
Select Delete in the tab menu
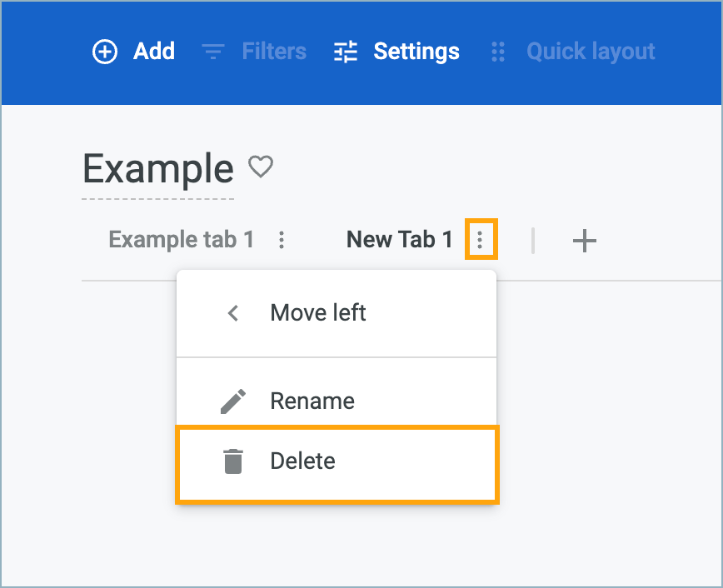[x=302, y=461]
